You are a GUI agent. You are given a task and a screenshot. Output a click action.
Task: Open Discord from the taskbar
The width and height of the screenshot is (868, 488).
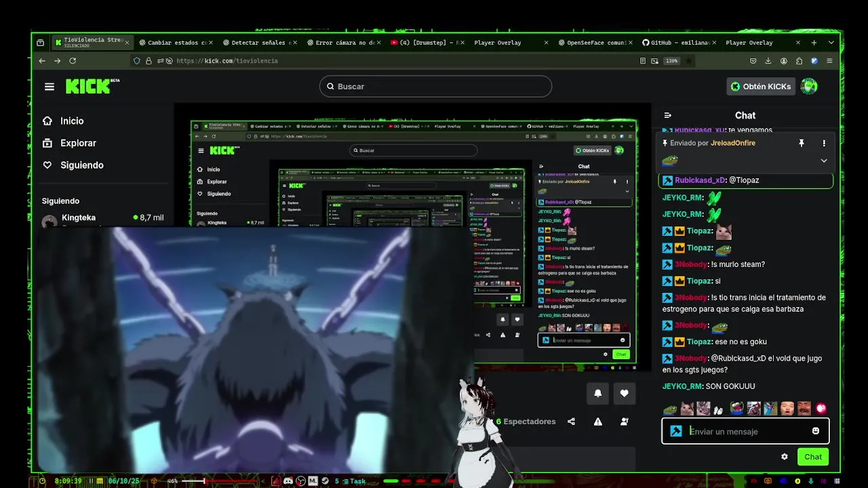288,481
